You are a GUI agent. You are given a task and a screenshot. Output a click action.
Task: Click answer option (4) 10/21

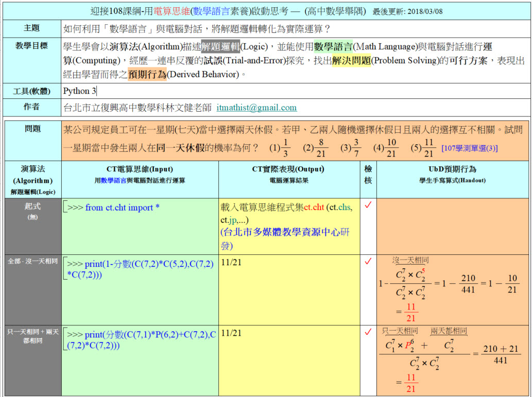coord(386,148)
